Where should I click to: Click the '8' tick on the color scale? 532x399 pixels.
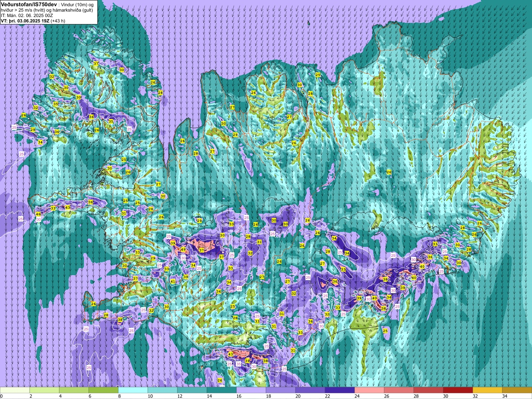(x=119, y=396)
